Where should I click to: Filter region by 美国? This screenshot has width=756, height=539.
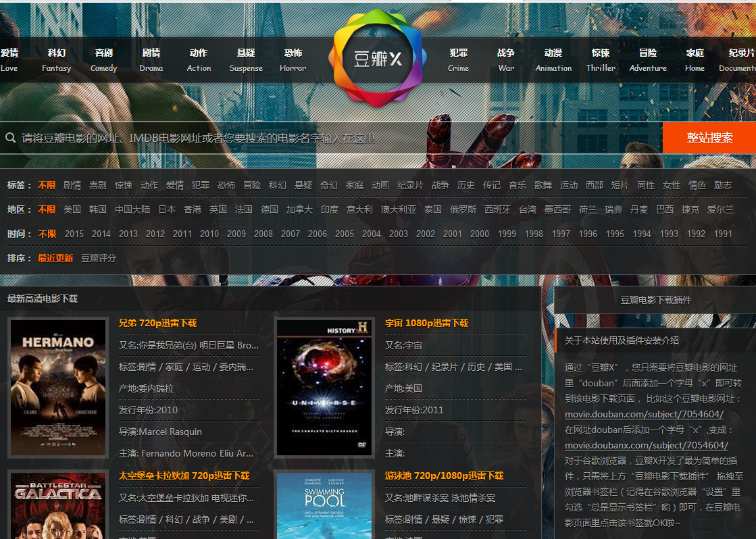click(72, 209)
